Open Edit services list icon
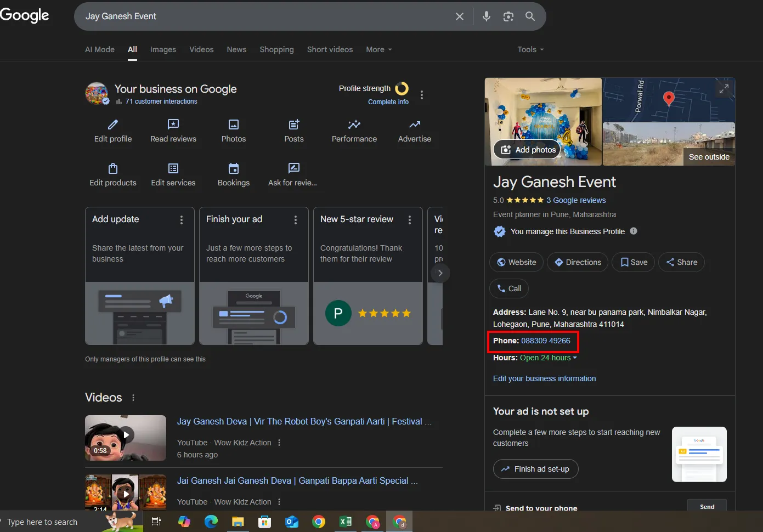Image resolution: width=763 pixels, height=532 pixels. pyautogui.click(x=173, y=169)
